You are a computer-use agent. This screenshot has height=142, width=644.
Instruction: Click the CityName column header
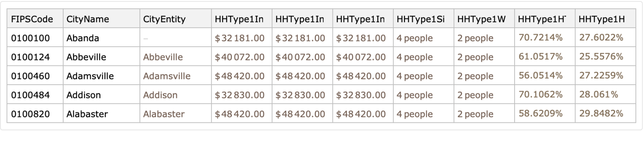tap(87, 19)
